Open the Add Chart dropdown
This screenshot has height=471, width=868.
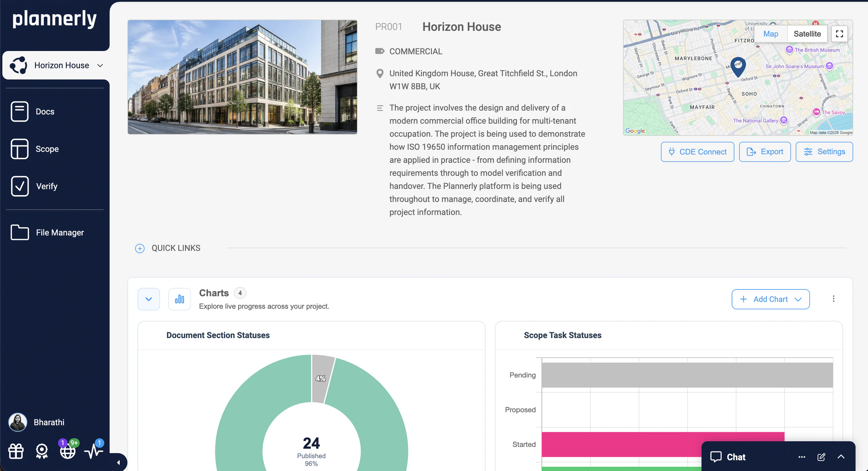tap(771, 299)
